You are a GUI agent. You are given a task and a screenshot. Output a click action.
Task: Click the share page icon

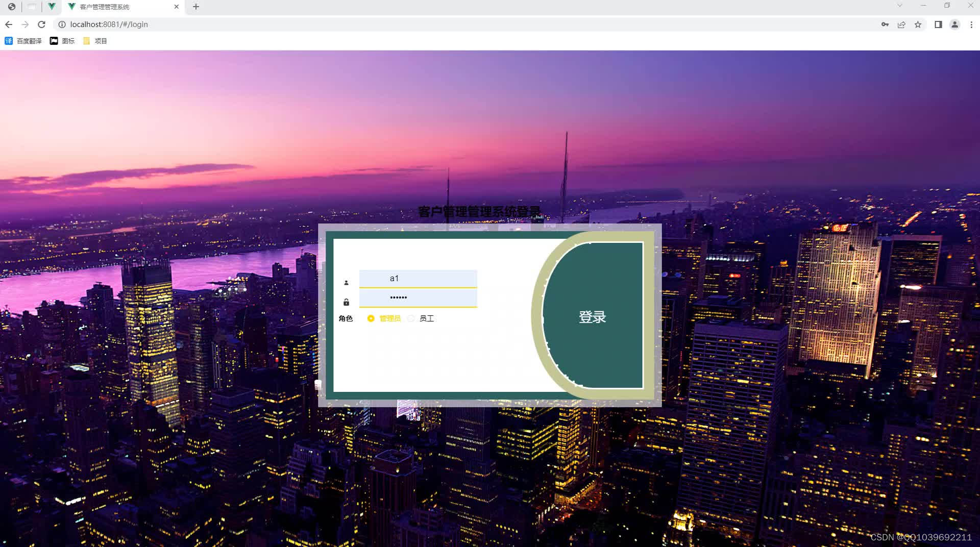901,24
